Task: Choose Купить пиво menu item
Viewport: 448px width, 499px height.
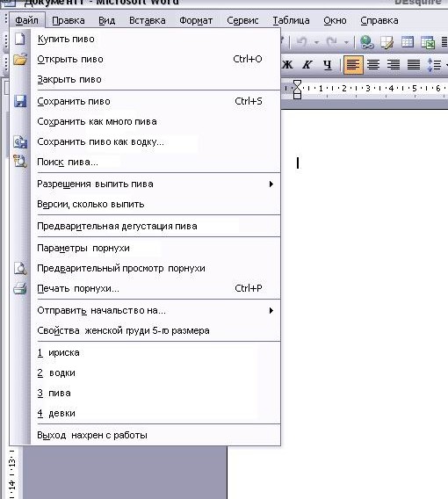Action: pyautogui.click(x=155, y=39)
